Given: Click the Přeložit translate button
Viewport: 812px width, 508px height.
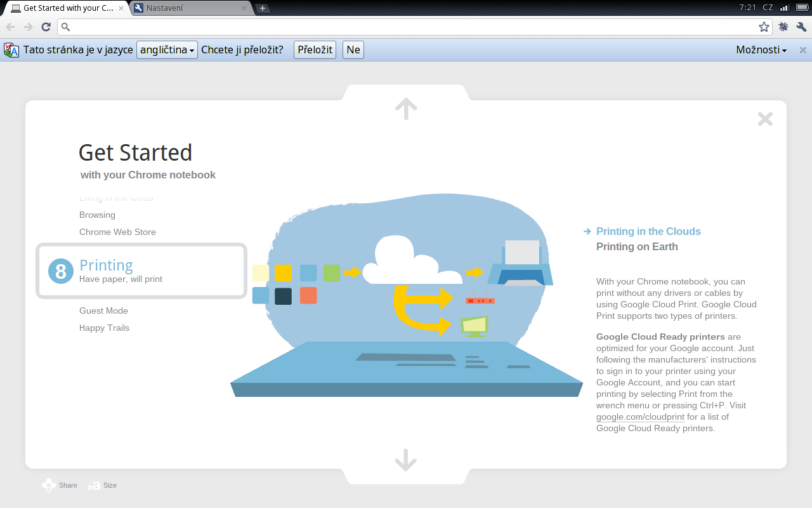Looking at the screenshot, I should pyautogui.click(x=315, y=50).
